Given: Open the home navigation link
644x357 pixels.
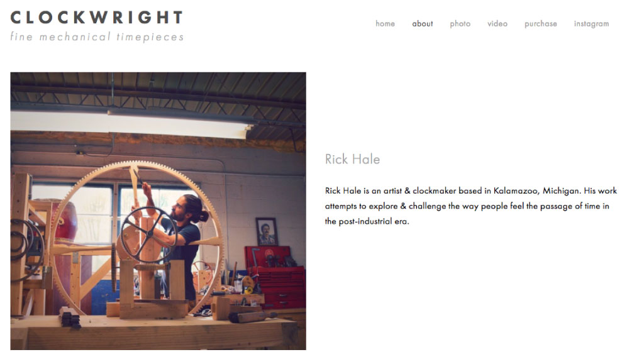Looking at the screenshot, I should pyautogui.click(x=385, y=24).
